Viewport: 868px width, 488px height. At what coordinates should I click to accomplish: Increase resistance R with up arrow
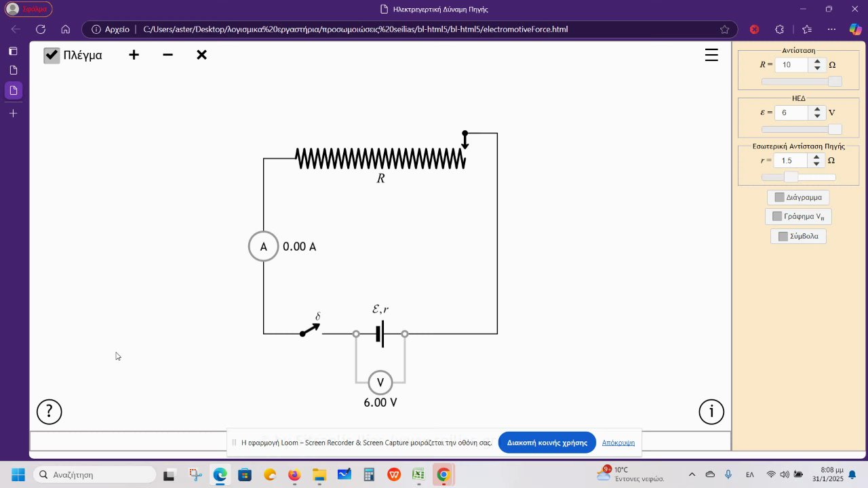click(817, 62)
